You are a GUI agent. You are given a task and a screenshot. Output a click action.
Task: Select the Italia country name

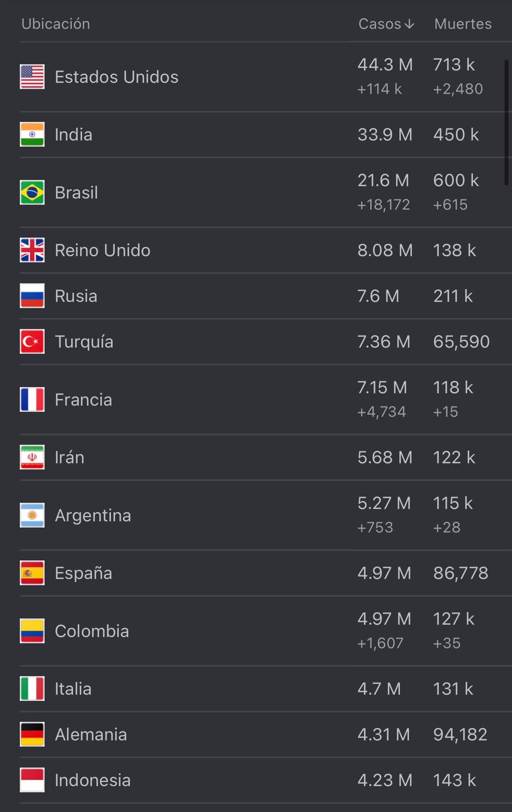pyautogui.click(x=73, y=689)
